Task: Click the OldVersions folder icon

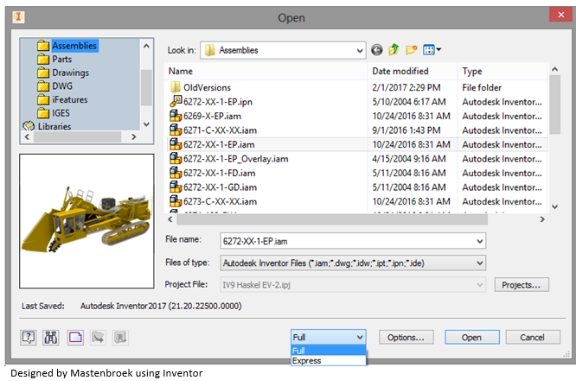Action: point(175,87)
